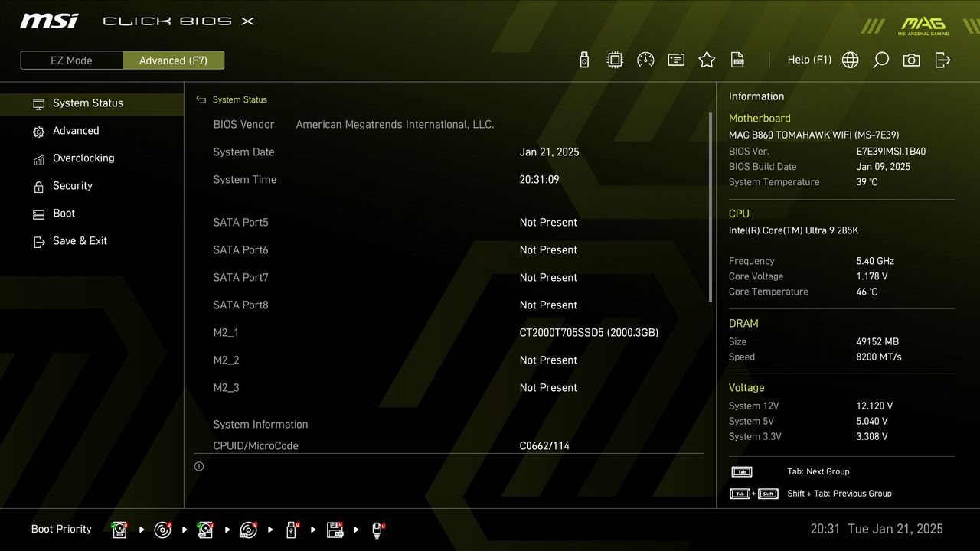Open the LOG file icon
980x551 pixels.
[737, 60]
